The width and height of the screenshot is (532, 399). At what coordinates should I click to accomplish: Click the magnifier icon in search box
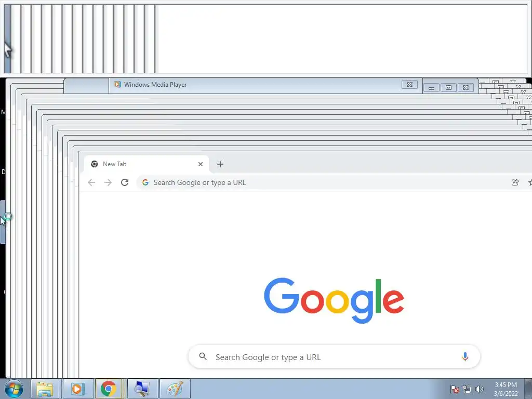(x=203, y=356)
